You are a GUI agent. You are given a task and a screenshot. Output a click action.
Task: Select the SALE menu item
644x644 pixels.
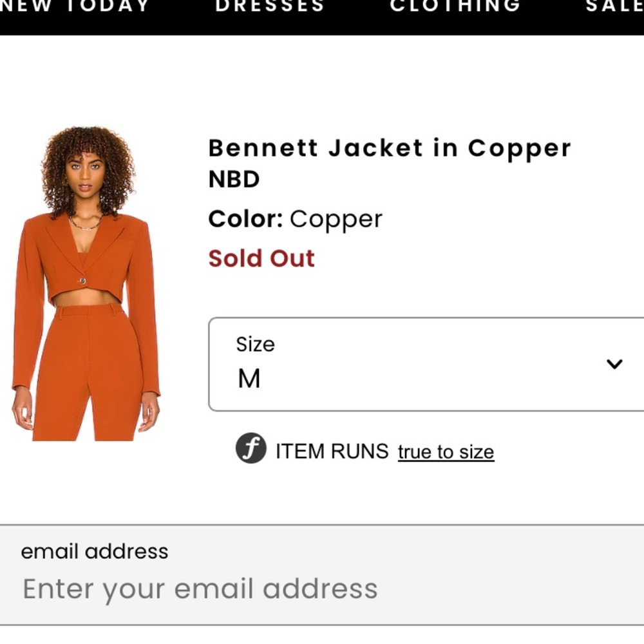614,6
